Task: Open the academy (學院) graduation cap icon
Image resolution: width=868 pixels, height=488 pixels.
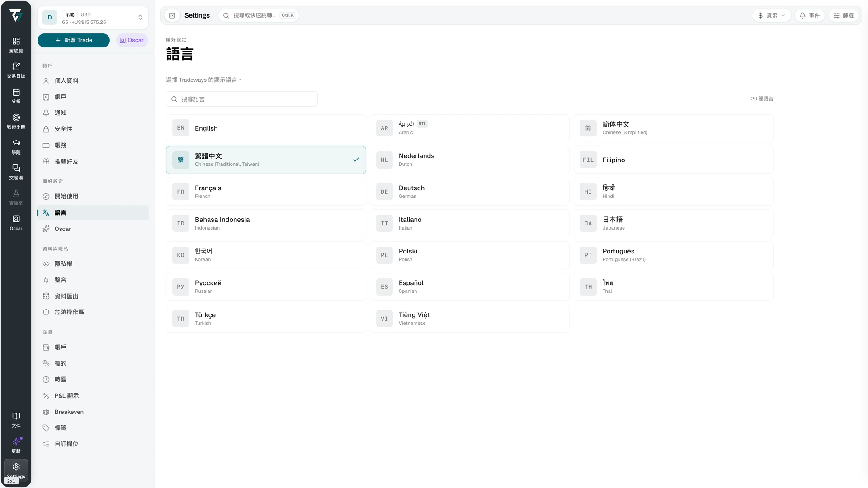Action: point(16,143)
